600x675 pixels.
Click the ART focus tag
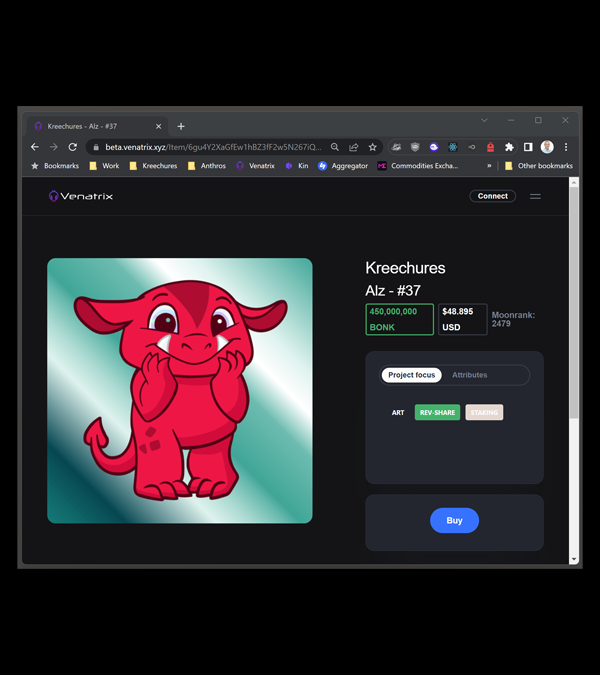click(x=398, y=412)
